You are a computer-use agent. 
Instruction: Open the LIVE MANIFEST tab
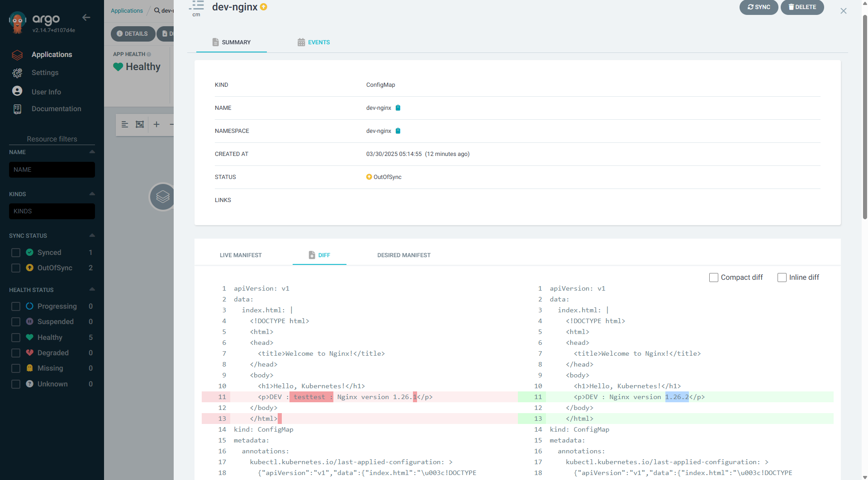point(241,255)
